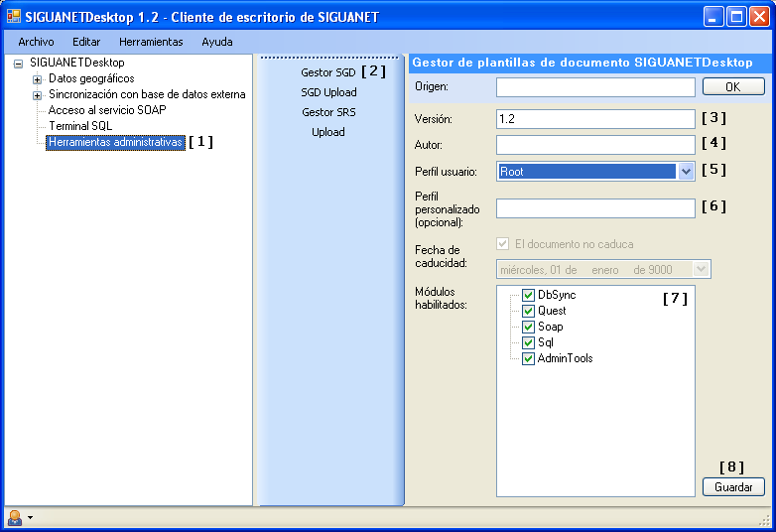Select the DbSync module label
Image resolution: width=776 pixels, height=532 pixels.
[x=557, y=295]
